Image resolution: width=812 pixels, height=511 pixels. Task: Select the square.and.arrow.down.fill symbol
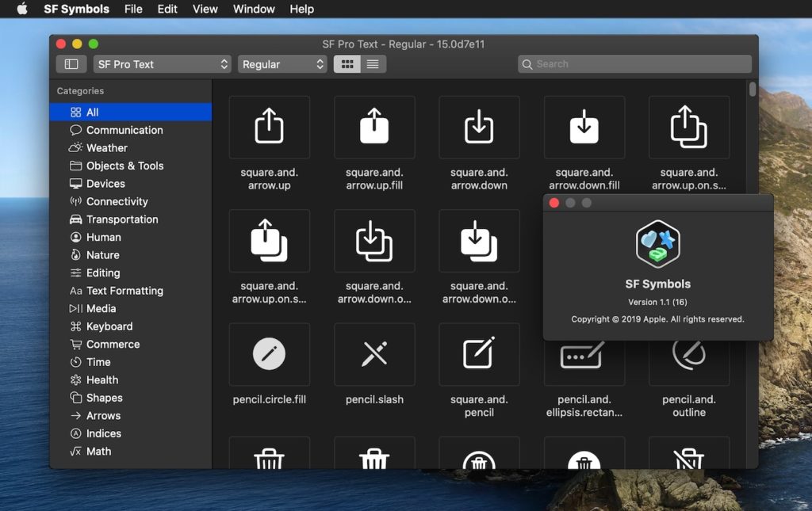(584, 127)
